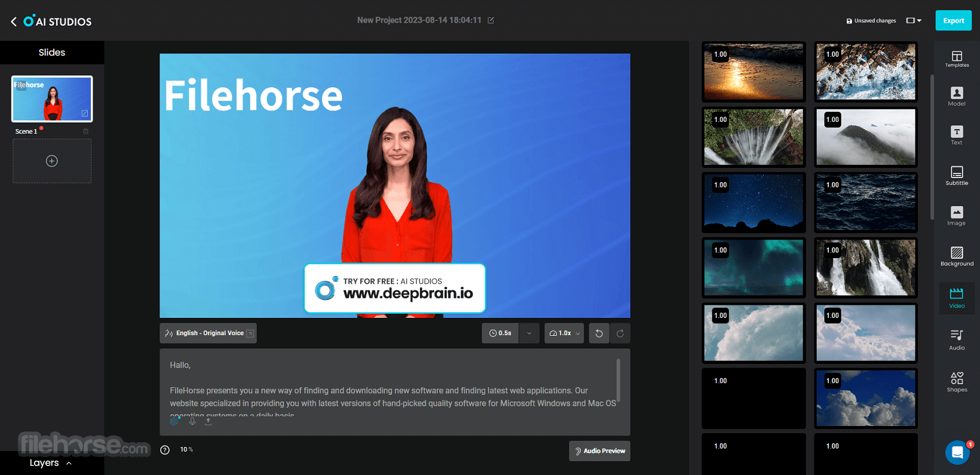Click the upload audio icon under script
The height and width of the screenshot is (475, 980).
pyautogui.click(x=208, y=421)
